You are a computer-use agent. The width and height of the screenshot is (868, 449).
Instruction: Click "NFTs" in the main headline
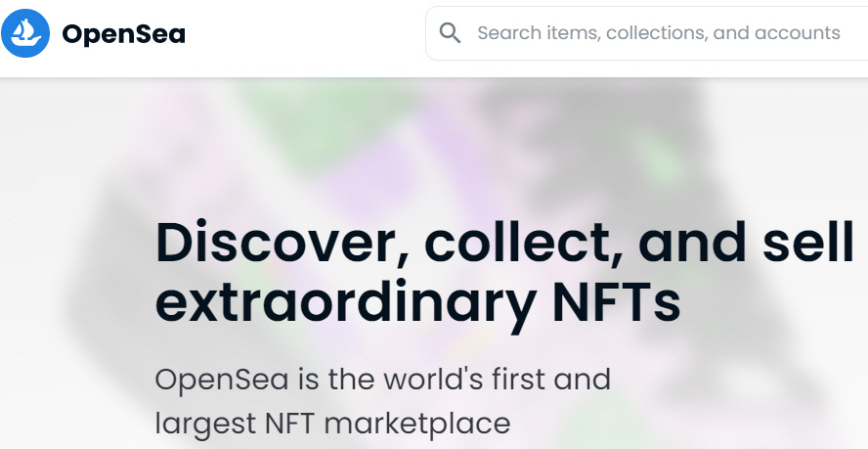[609, 302]
